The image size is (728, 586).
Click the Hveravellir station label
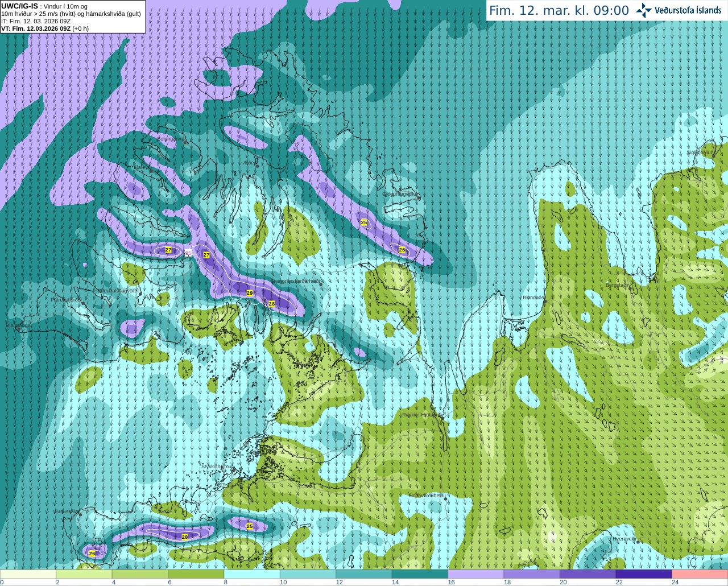pos(624,539)
